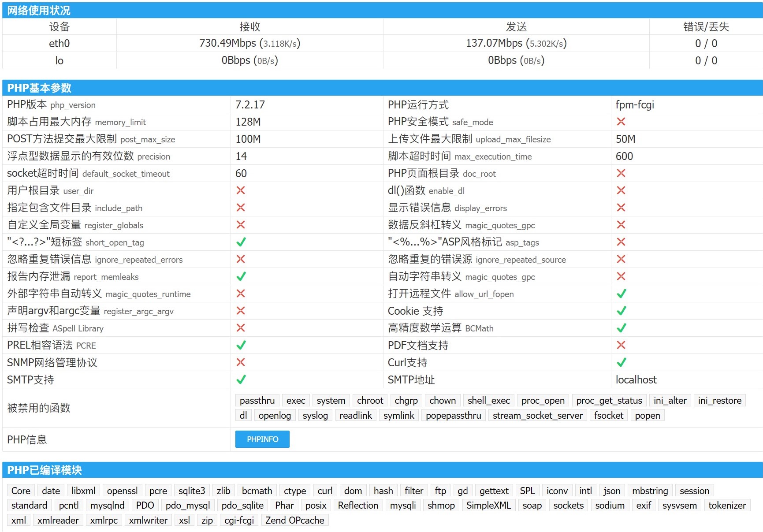Click the PHP基本参数 section header
The image size is (763, 532).
click(39, 88)
